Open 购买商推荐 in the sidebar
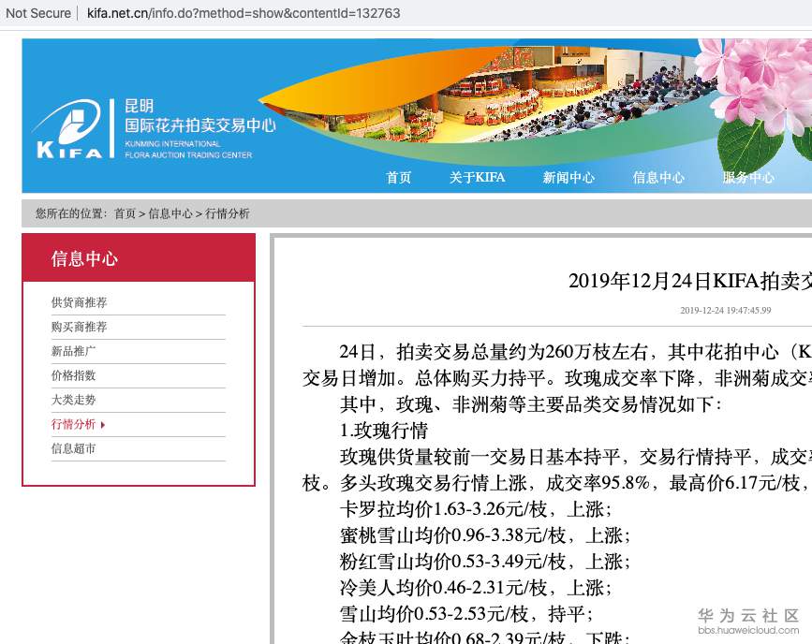The width and height of the screenshot is (812, 644). pos(80,327)
